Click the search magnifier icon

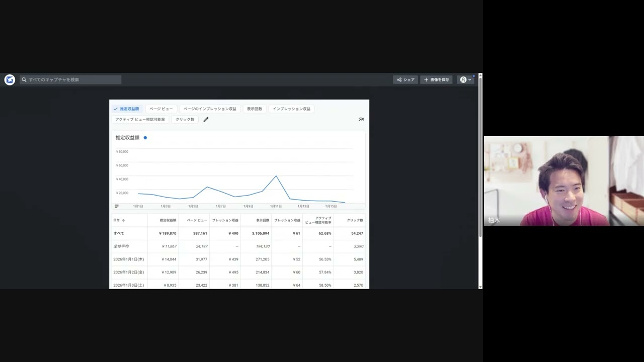pos(24,79)
